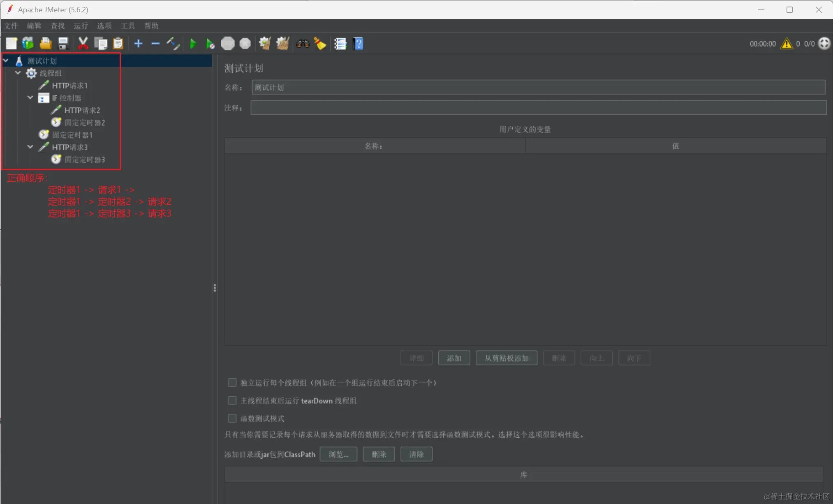Click the Open folder toolbar icon
Viewport: 833px width, 504px height.
[x=45, y=44]
